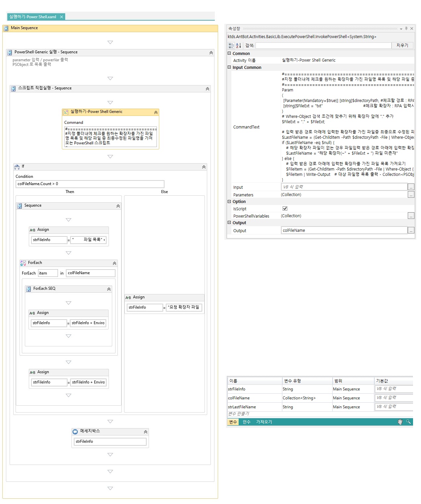Collapse the ForEach SEQ activity
The image size is (421, 504).
(109, 289)
